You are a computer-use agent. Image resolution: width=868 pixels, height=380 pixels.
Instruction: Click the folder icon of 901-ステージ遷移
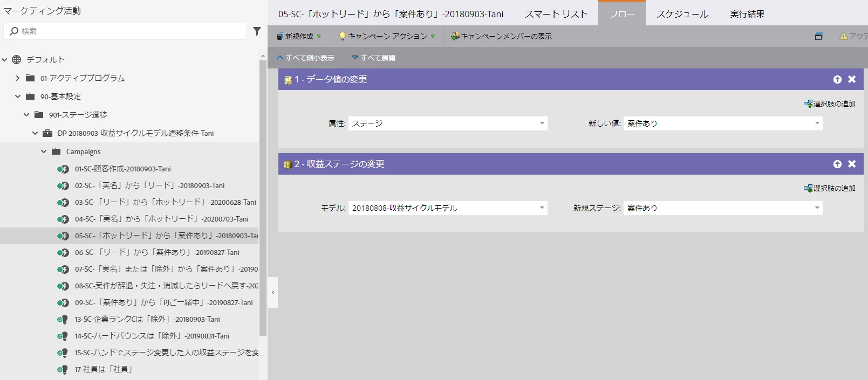[x=39, y=115]
